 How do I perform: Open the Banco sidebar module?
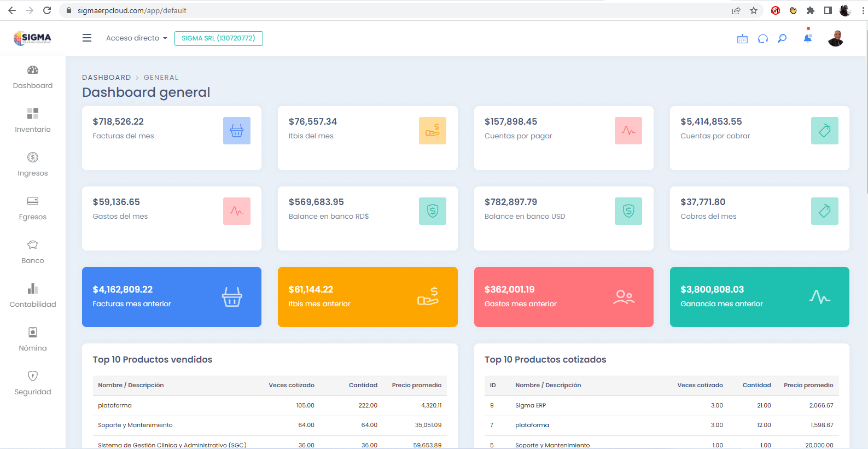[33, 252]
